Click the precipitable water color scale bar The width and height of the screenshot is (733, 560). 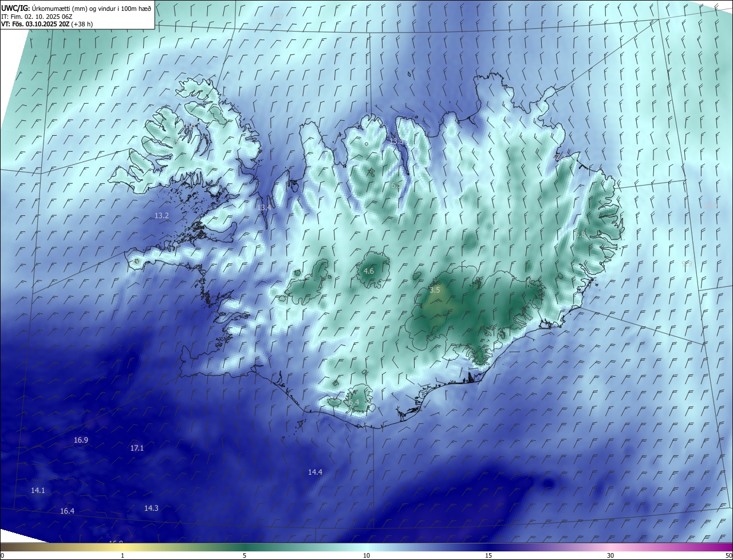366,547
